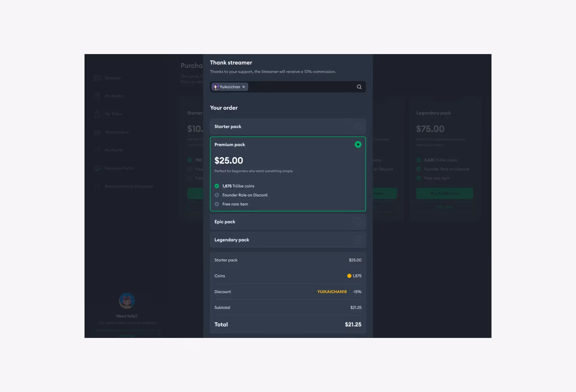Open My Profile in the background sidebar
The width and height of the screenshot is (576, 392).
(114, 150)
